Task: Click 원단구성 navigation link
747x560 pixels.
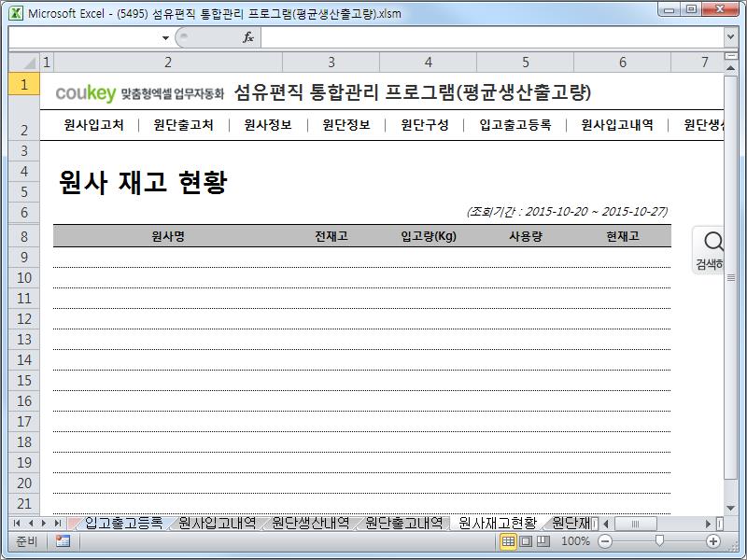Action: point(425,125)
